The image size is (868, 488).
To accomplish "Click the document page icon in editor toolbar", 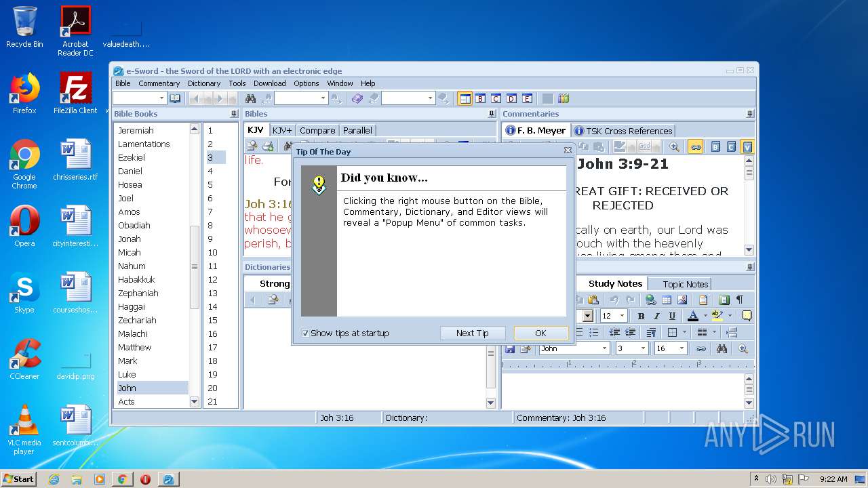I will click(703, 300).
